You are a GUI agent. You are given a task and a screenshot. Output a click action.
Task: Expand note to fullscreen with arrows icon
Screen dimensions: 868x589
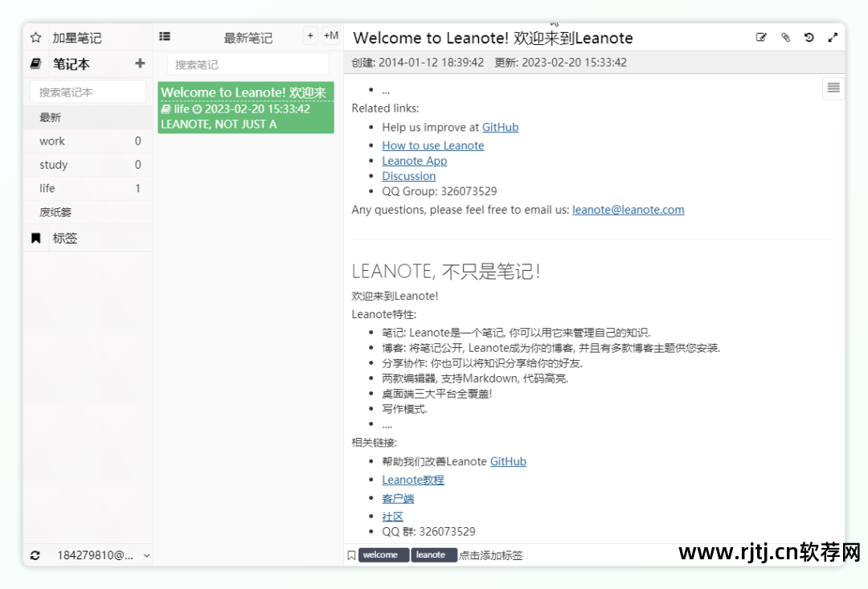coord(833,37)
